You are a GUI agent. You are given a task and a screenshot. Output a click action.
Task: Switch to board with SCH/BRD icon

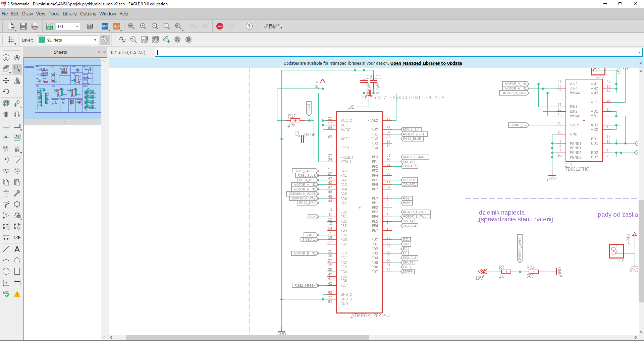coord(50,26)
